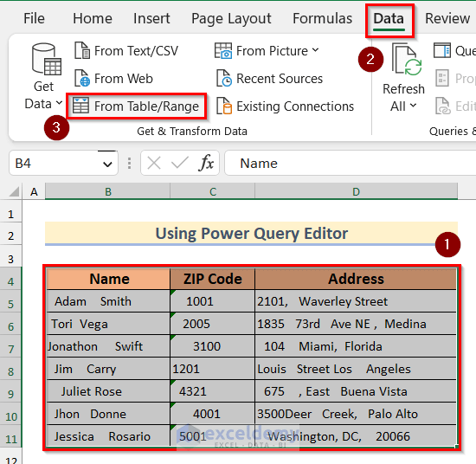Screen dimensions: 476x464
Task: Select column C header
Action: pyautogui.click(x=213, y=191)
